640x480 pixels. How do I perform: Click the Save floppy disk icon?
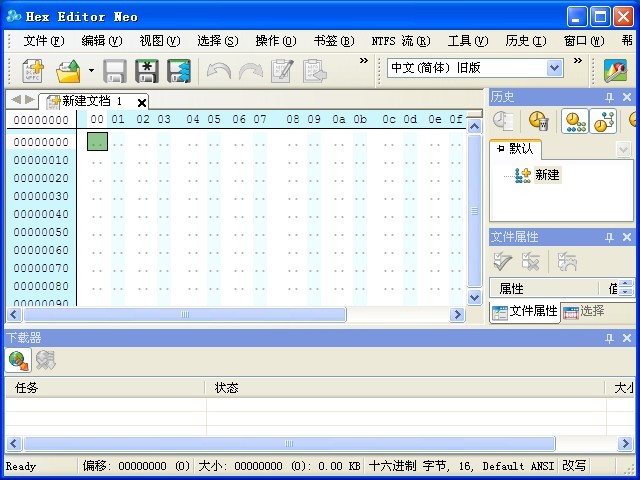(x=114, y=71)
